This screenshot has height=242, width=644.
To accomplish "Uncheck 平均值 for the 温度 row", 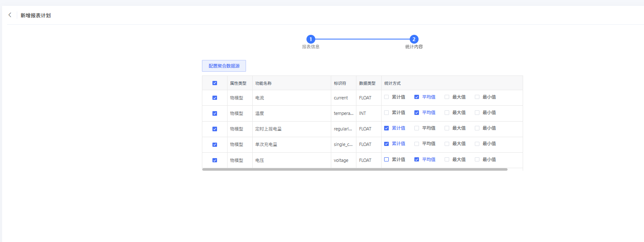I will (x=417, y=112).
